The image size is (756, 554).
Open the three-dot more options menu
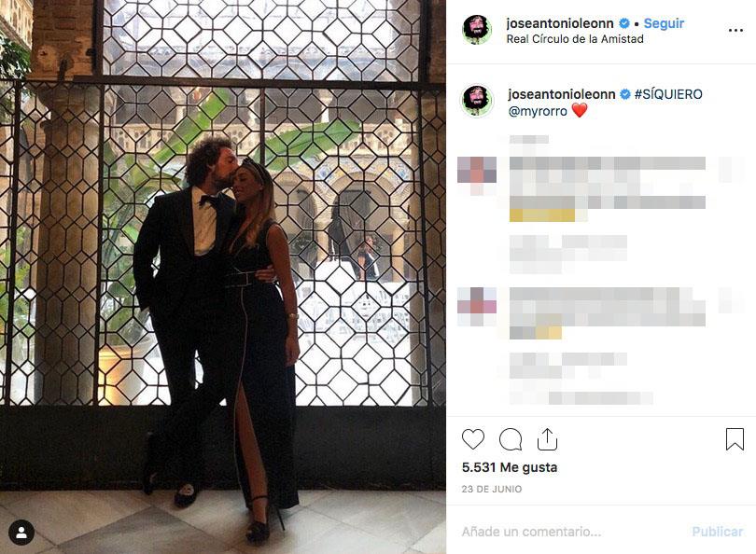(x=735, y=31)
